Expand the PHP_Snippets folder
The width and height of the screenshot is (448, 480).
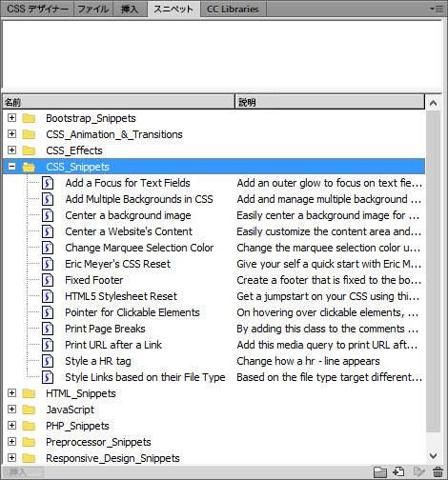coord(11,425)
